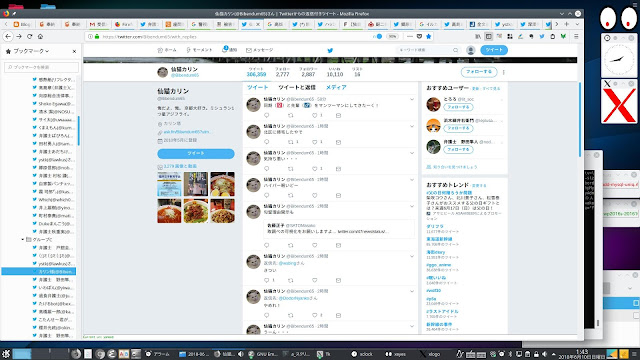Click the フォローする button on the profile header
Image resolution: width=640 pixels, height=360 pixels.
coord(479,72)
